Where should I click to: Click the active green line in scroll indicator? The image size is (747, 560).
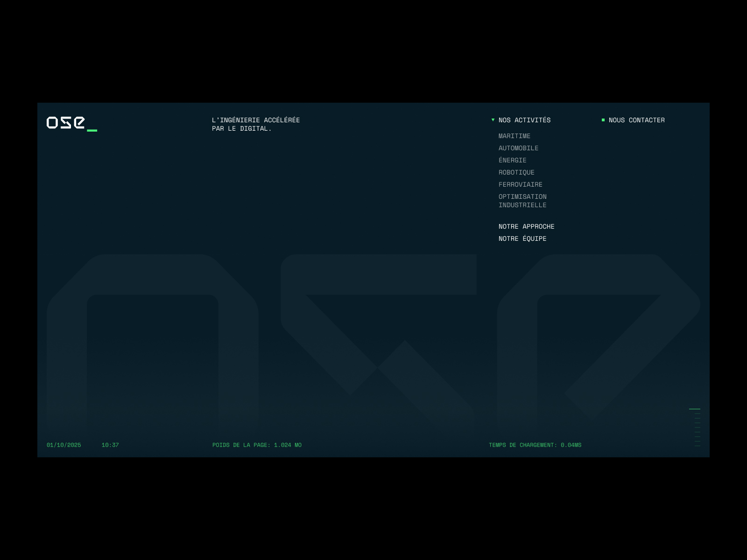point(694,409)
